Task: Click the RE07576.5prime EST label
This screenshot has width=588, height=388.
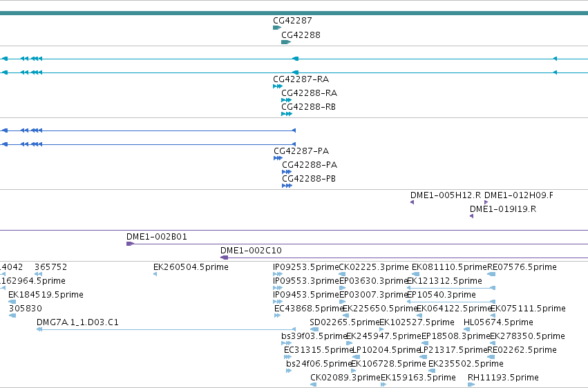Action: pyautogui.click(x=522, y=267)
